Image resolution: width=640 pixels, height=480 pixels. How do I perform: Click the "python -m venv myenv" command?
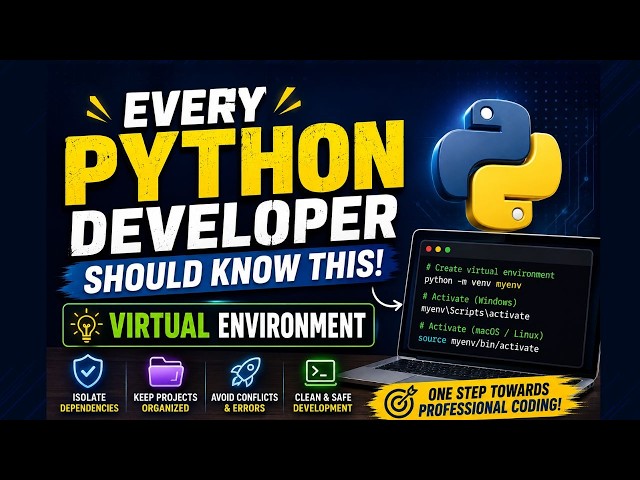coord(473,282)
